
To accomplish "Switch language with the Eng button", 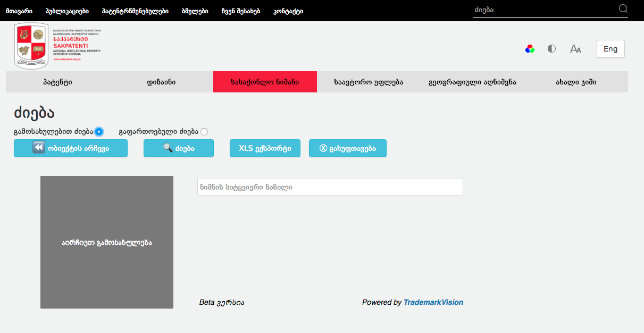I will [610, 49].
